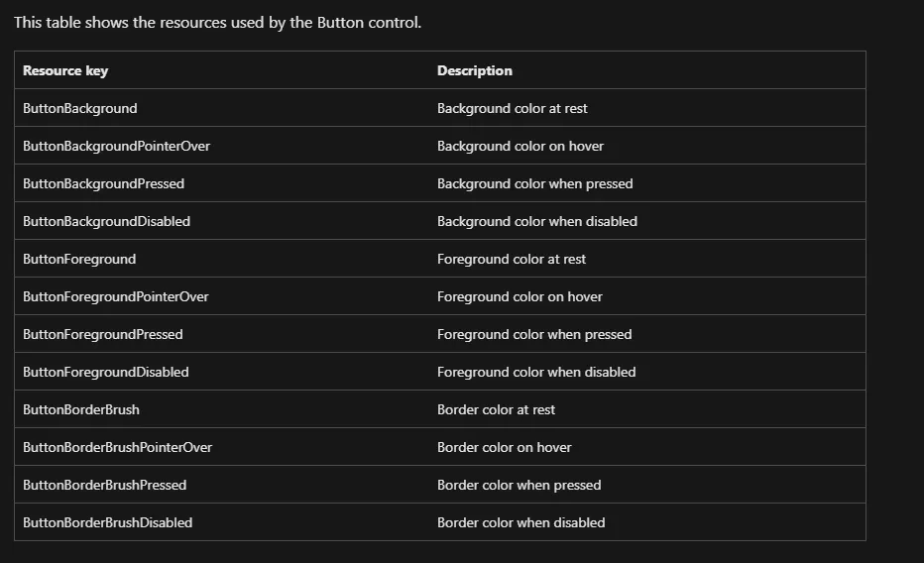
Task: Click the ButtonBackgroundPressed key text
Action: pyautogui.click(x=103, y=183)
